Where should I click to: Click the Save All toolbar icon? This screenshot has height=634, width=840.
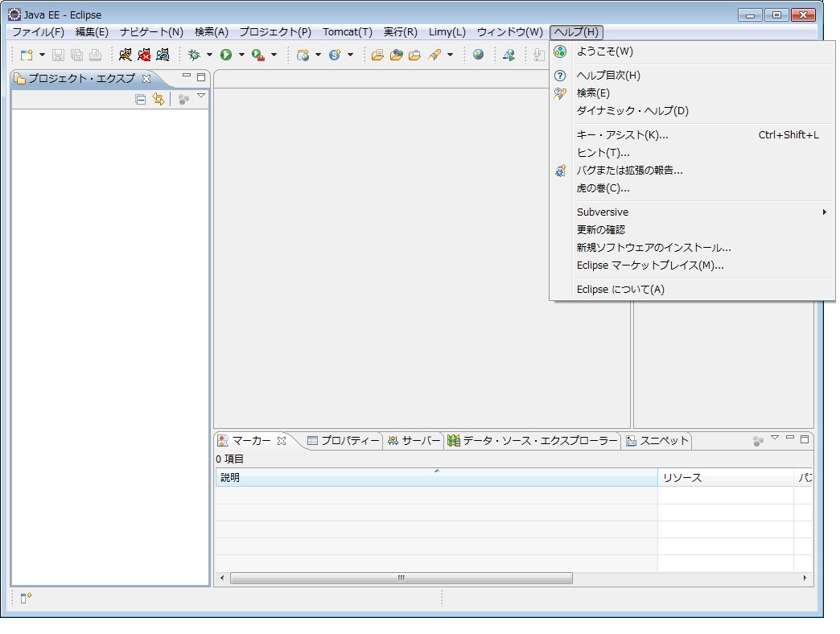point(76,55)
